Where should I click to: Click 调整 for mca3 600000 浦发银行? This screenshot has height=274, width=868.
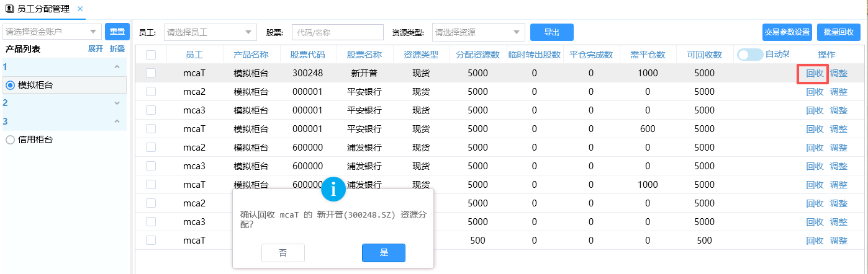839,166
